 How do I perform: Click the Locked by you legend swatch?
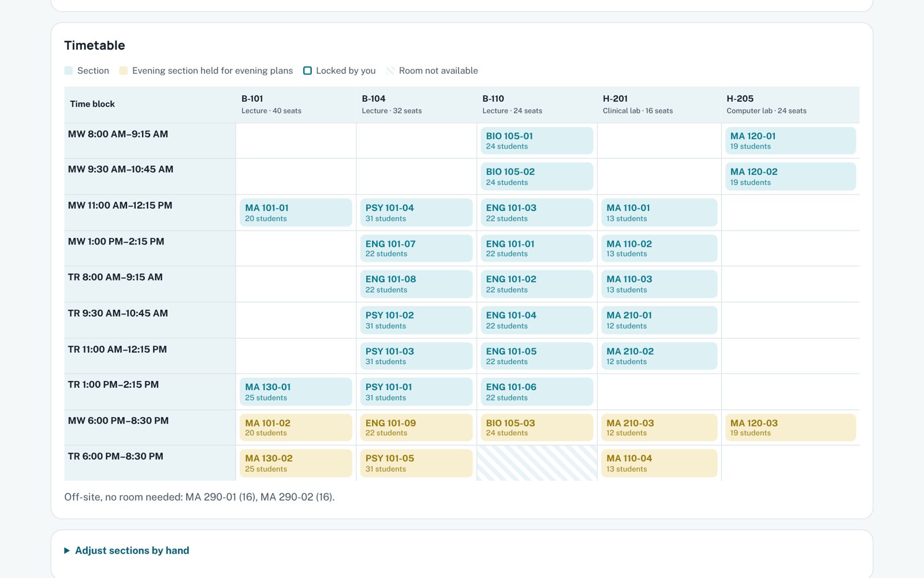pos(307,71)
